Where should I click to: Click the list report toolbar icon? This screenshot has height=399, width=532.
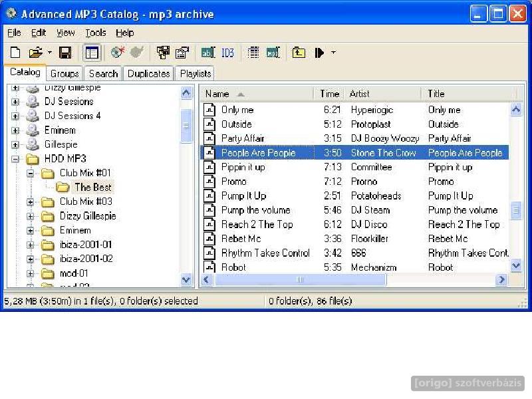(x=253, y=53)
